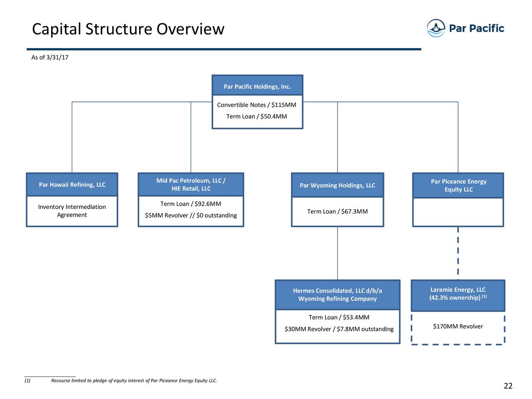Select the 'Laramie Energy, LLC (42.3% ownership)' header
532x399 pixels.
click(x=458, y=296)
